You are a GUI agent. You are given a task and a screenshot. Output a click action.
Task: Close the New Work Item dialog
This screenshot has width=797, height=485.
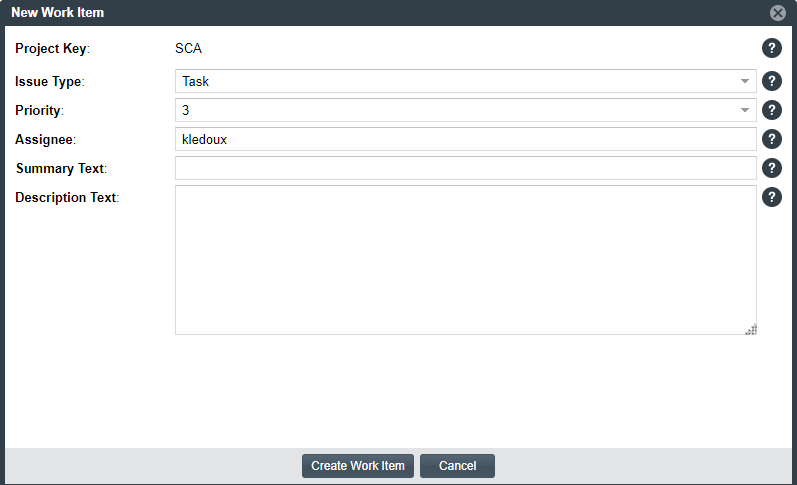[x=777, y=13]
